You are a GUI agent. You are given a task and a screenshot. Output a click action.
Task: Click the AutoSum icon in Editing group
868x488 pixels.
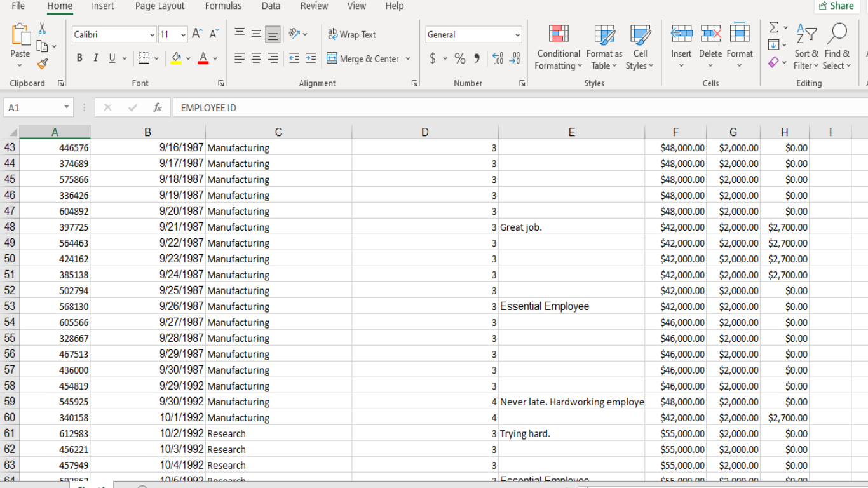(775, 28)
